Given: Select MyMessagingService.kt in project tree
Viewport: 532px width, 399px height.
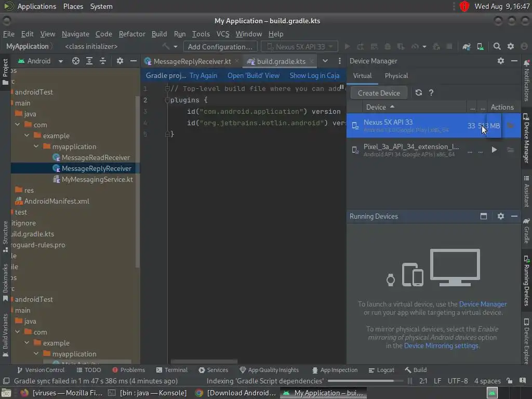Looking at the screenshot, I should [x=93, y=179].
